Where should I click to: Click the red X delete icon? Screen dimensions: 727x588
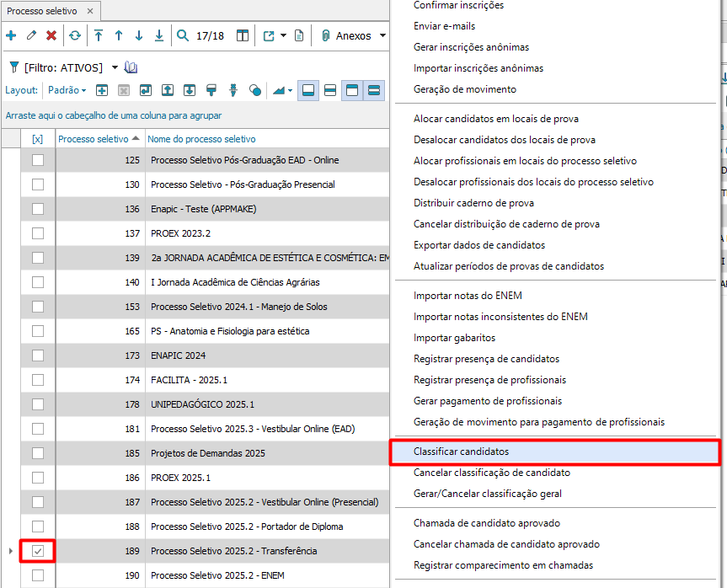click(x=51, y=35)
